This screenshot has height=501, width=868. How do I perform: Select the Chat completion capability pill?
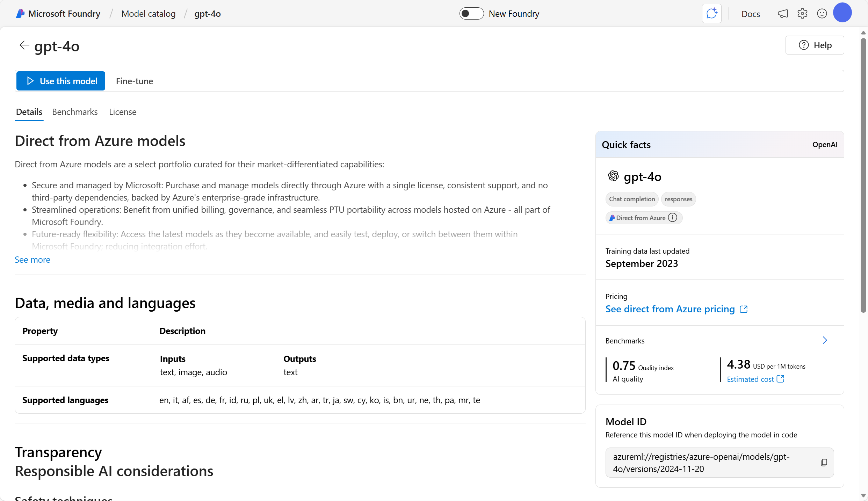[x=631, y=199]
